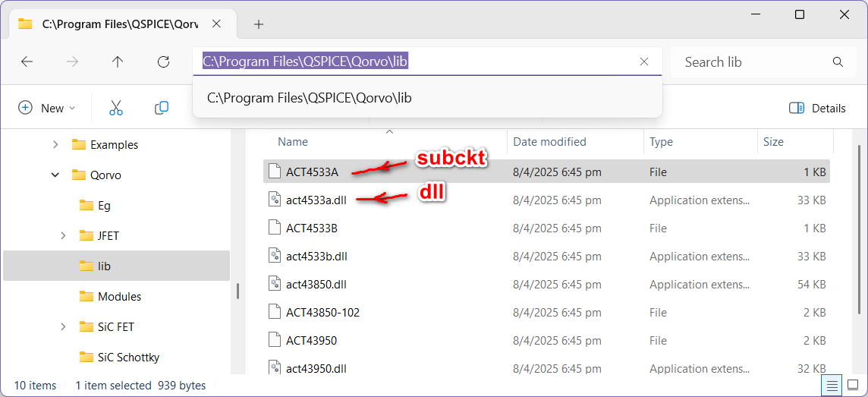
Task: Pick the address suggestion in dropdown
Action: (x=427, y=98)
